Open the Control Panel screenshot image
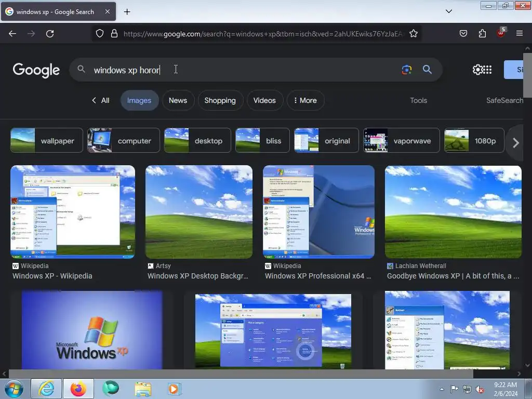The image size is (532, 399). (x=273, y=331)
